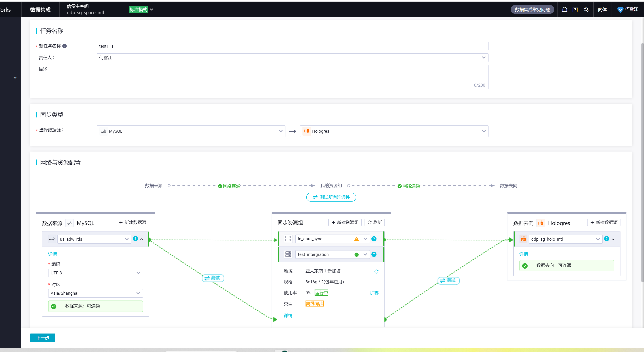Collapse the qdp_sg_holo_intl destination details panel
The height and width of the screenshot is (352, 644).
point(613,239)
